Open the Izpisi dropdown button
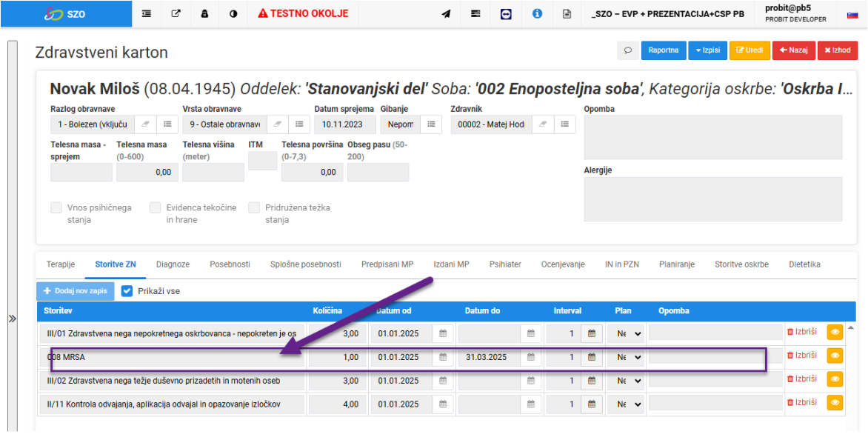 coord(707,50)
